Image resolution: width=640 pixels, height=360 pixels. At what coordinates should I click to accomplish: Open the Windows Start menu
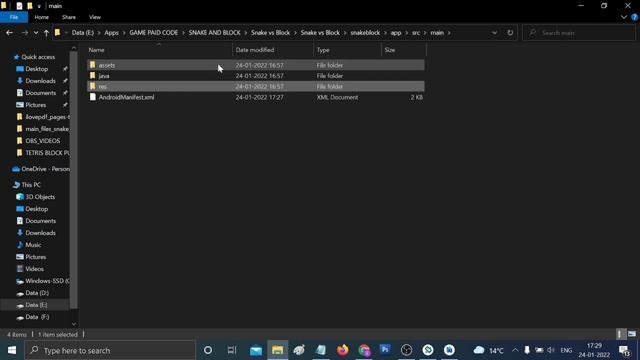pos(12,350)
